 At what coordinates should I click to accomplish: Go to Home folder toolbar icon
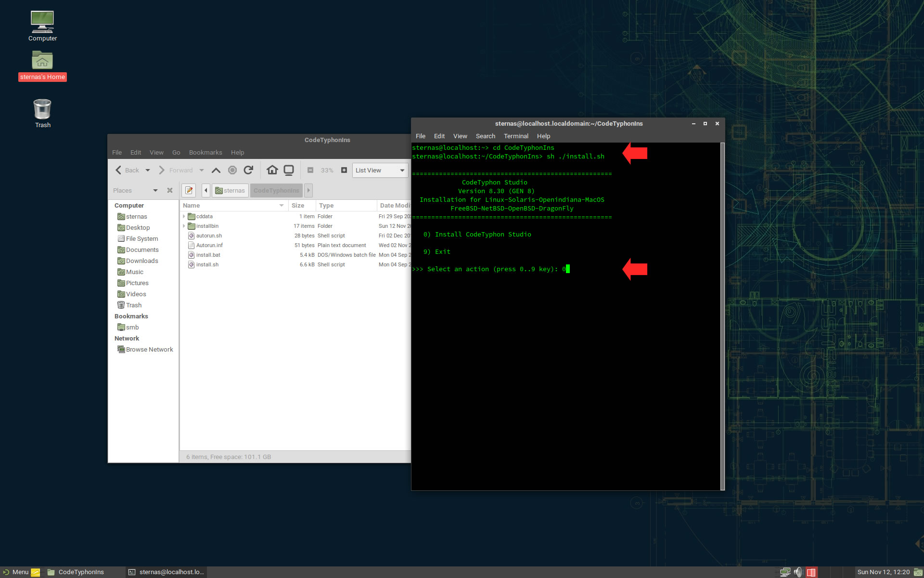point(272,170)
